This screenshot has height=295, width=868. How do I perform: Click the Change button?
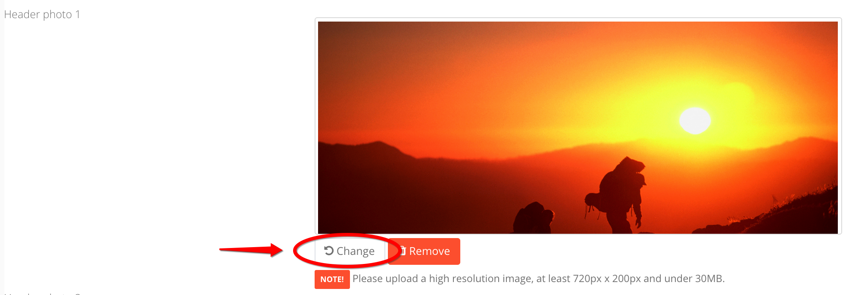pos(350,251)
